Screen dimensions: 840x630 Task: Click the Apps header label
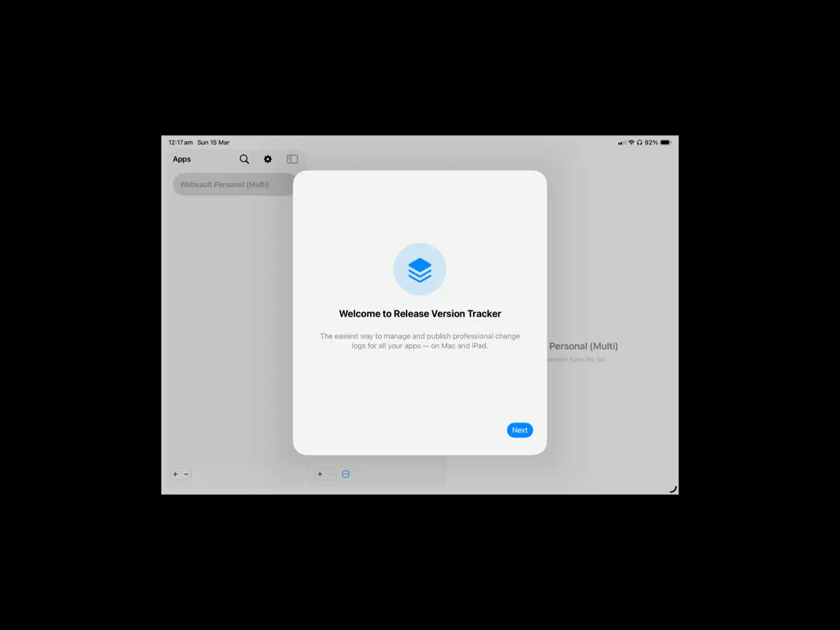point(181,159)
